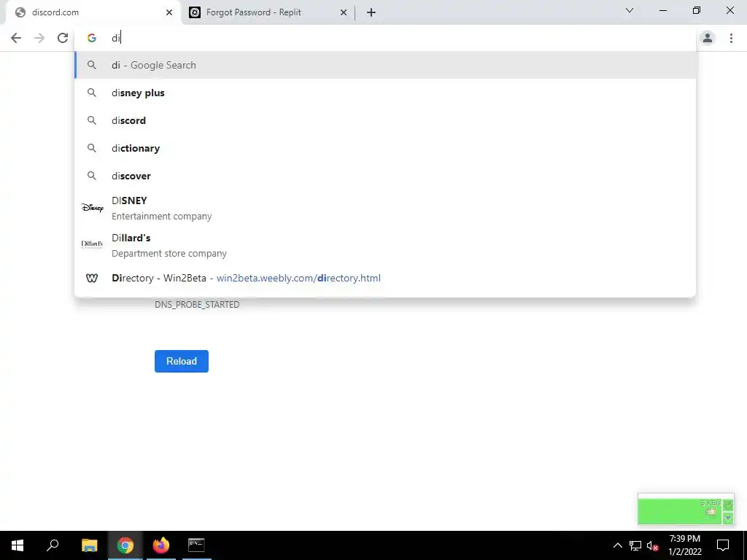Switch to the Forgot Password - Replit tab

tap(268, 12)
